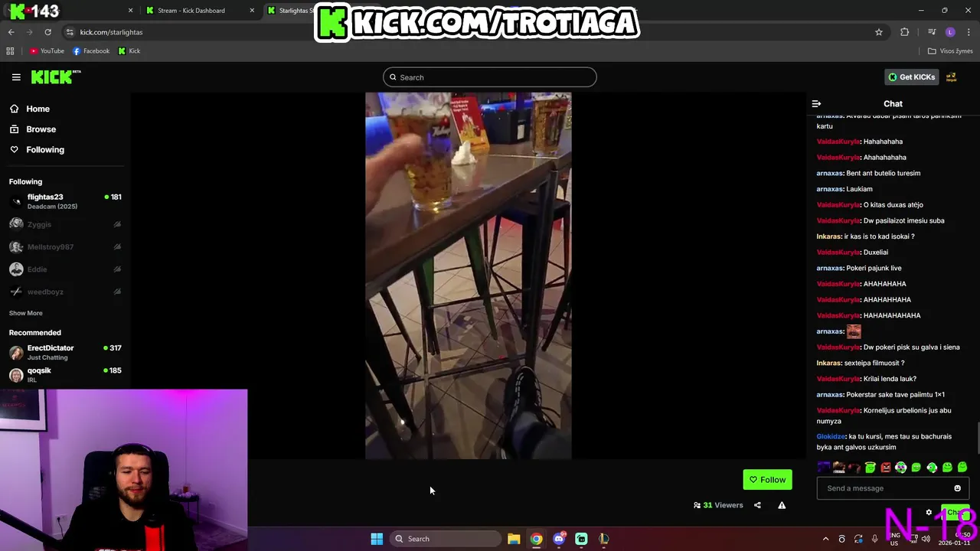Screen dimensions: 980x551
Task: Open the Facebook bookmark
Action: pos(91,51)
